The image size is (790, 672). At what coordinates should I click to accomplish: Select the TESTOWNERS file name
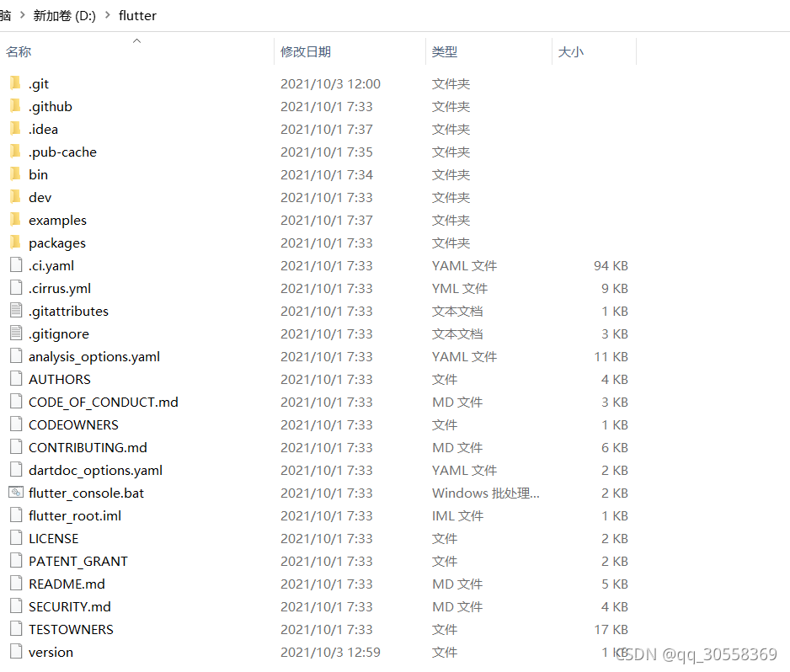(71, 629)
